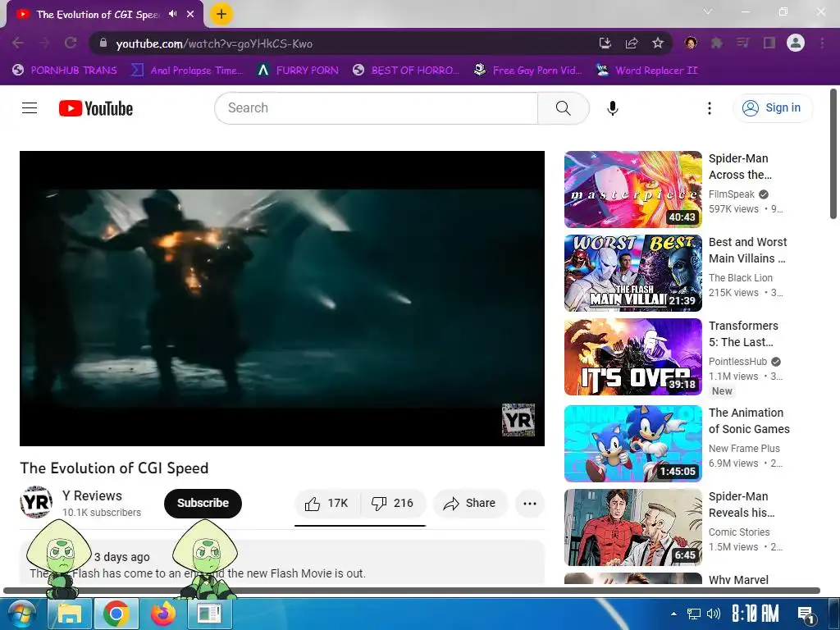Viewport: 840px width, 630px height.
Task: Open network icon in system tray
Action: pos(694,614)
